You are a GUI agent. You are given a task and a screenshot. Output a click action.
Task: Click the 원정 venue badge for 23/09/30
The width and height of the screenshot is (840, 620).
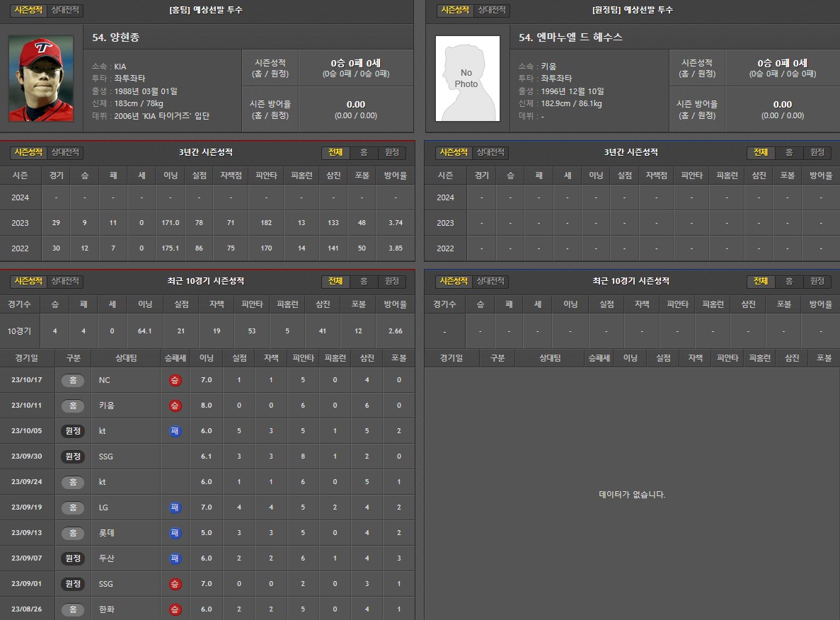pos(73,457)
